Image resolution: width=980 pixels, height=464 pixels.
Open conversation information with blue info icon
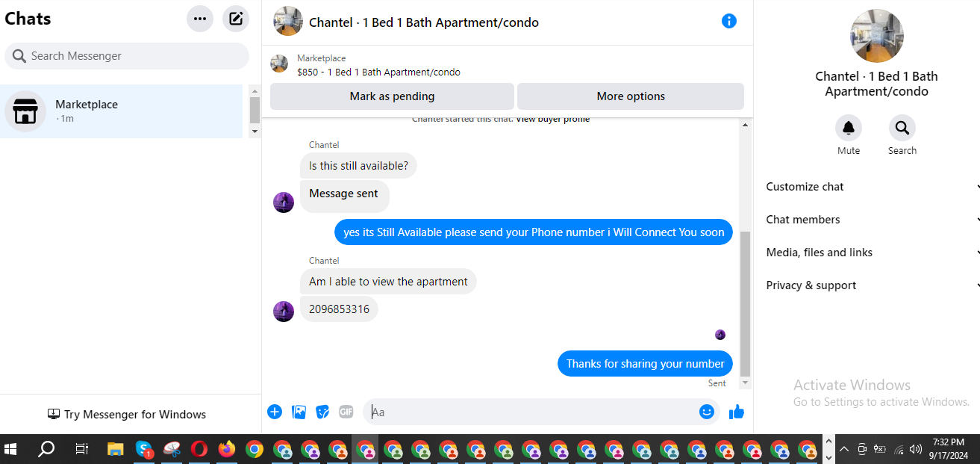pos(729,21)
